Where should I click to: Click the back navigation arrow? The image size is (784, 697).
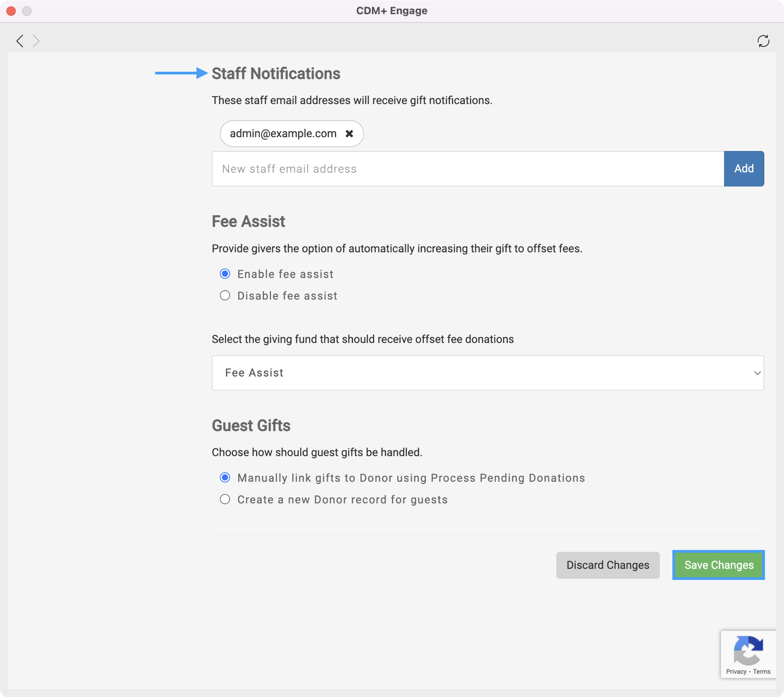pos(20,41)
